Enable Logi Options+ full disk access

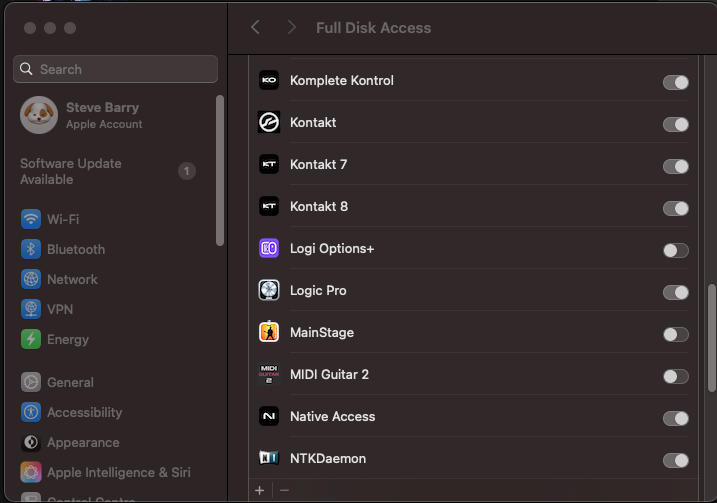coord(675,251)
